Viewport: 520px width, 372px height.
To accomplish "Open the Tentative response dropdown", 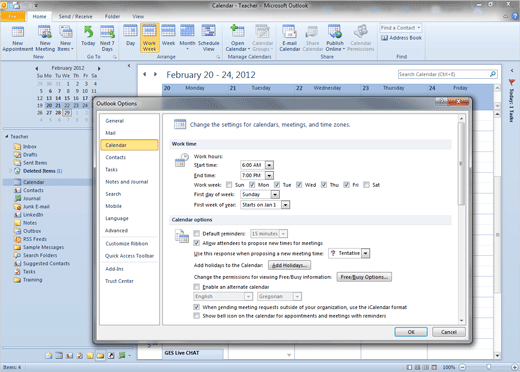I will coord(366,253).
